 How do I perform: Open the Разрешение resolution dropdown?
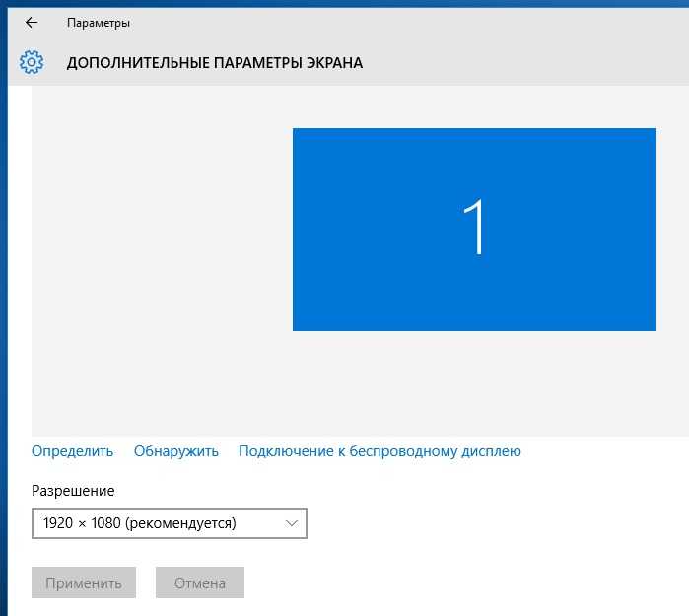point(170,523)
